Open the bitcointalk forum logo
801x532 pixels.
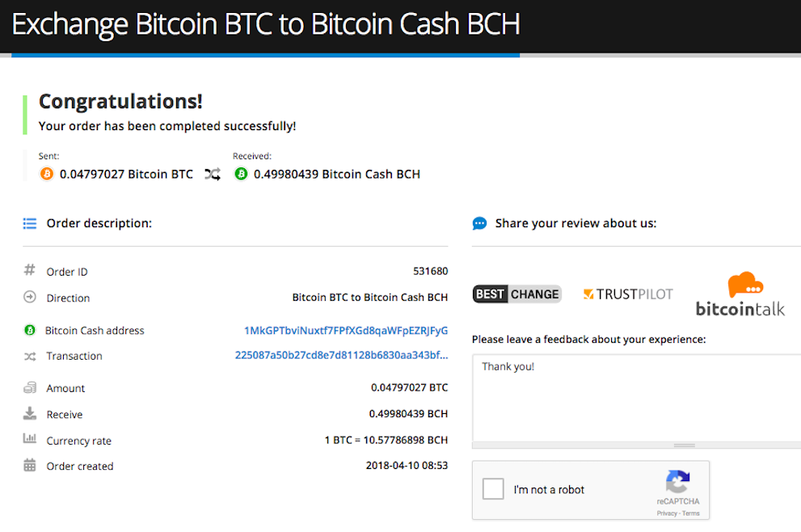coord(740,293)
